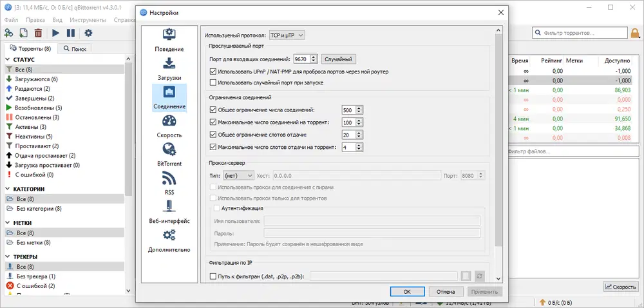
Task: Click the Фильтр файлов input field
Action: tap(573, 151)
